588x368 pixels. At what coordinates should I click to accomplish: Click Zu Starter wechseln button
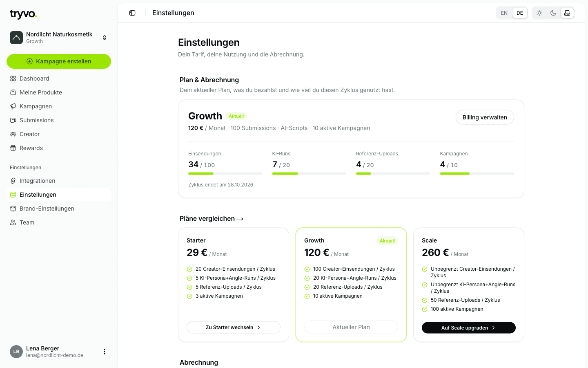click(234, 328)
